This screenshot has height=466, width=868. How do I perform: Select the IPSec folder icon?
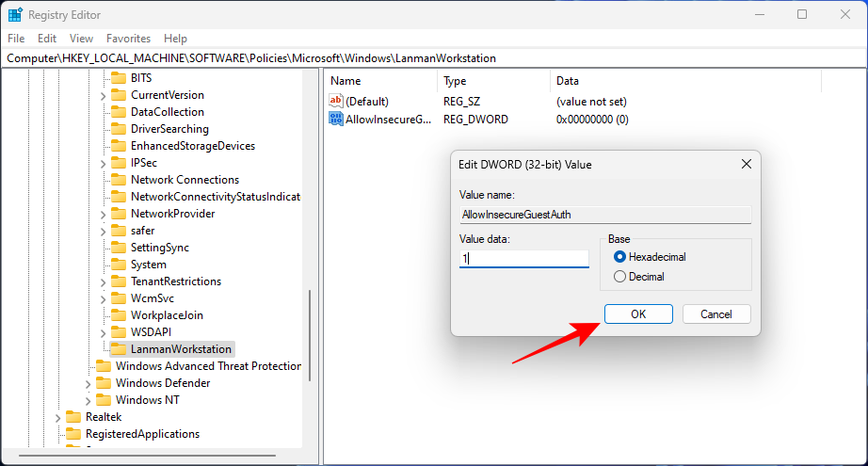click(119, 163)
